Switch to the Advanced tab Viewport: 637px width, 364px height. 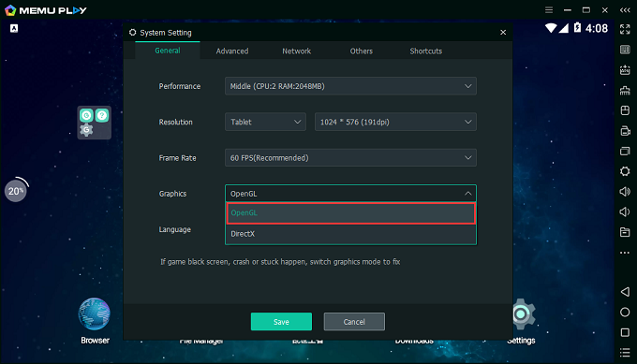click(x=232, y=51)
